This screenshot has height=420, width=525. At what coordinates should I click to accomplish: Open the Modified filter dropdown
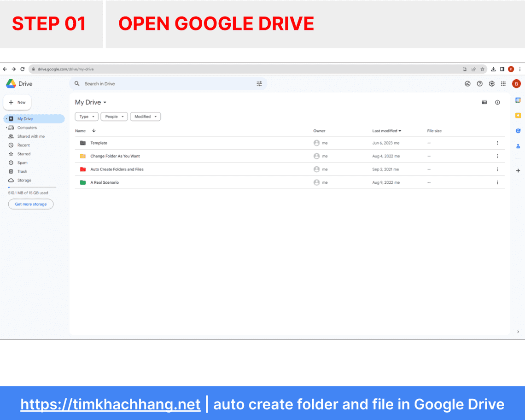click(145, 117)
